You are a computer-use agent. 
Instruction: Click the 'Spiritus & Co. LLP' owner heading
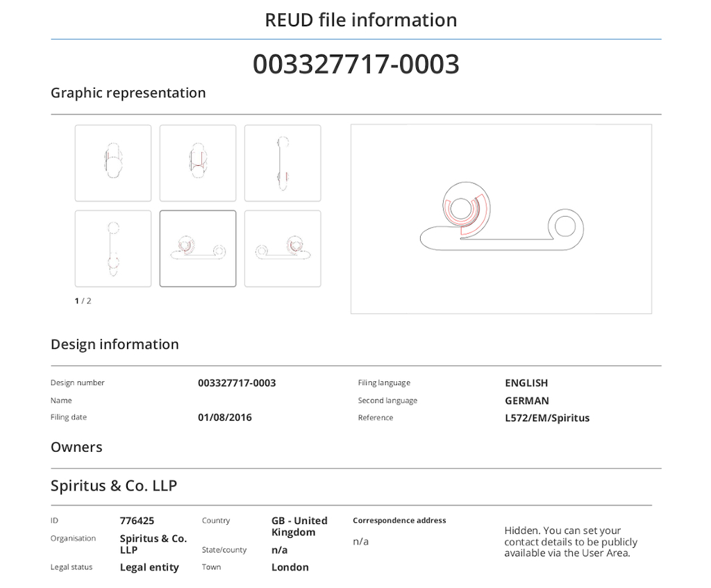114,486
